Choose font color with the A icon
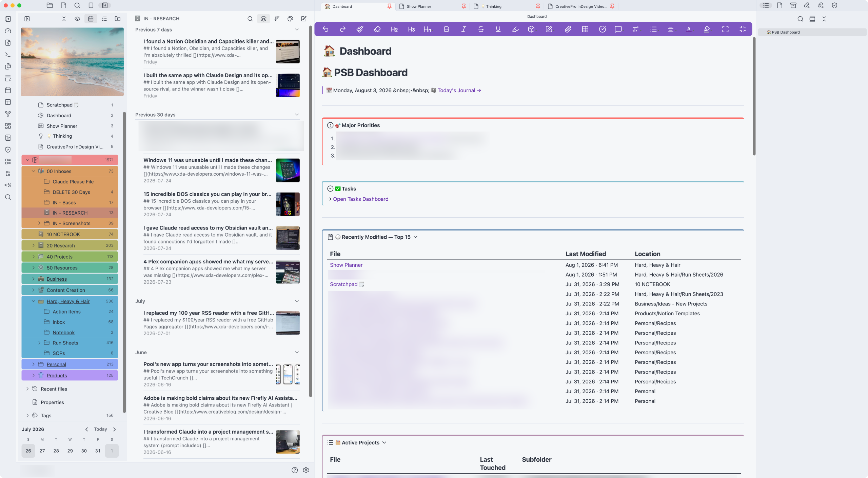This screenshot has height=478, width=868. pyautogui.click(x=689, y=29)
